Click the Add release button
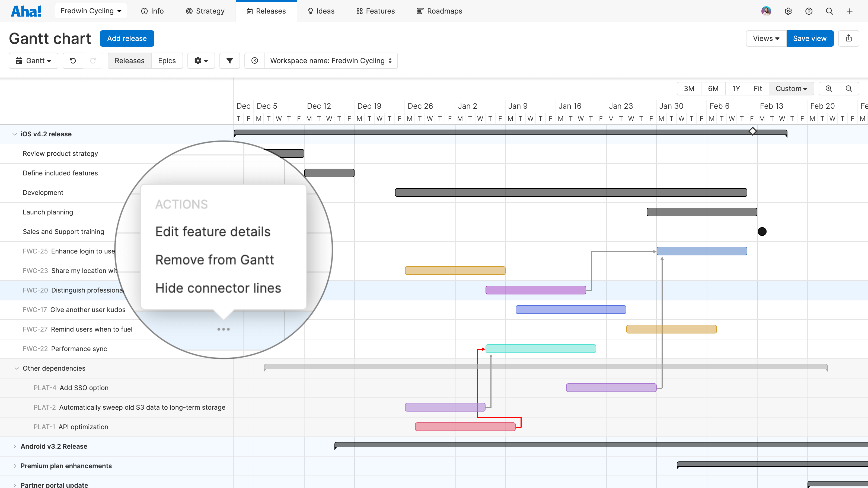Screen dimensions: 868x488 127,38
